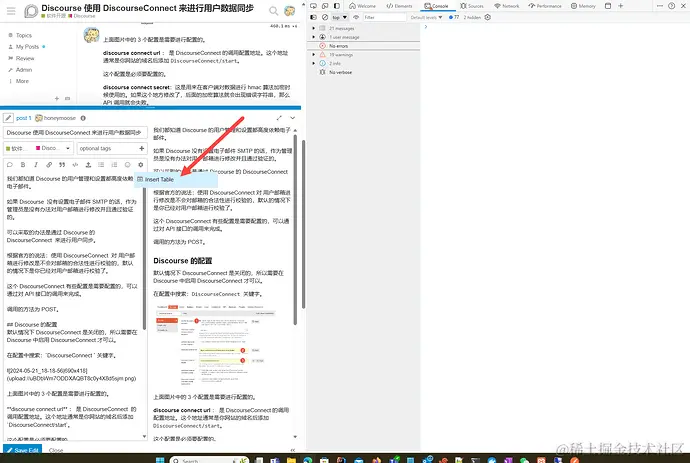Insert a bulleted list in composer
The width and height of the screenshot is (690, 463).
[x=101, y=165]
